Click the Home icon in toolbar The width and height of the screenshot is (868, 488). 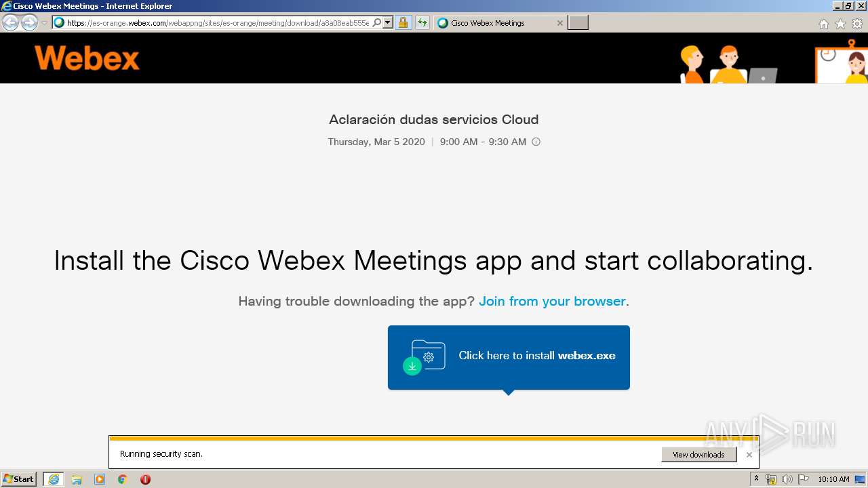[x=823, y=24]
